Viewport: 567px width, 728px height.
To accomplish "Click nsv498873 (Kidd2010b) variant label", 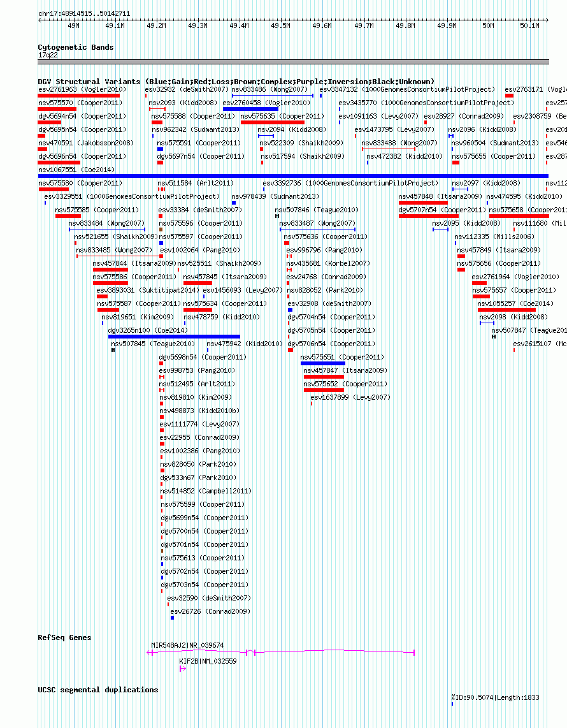I will (x=199, y=411).
